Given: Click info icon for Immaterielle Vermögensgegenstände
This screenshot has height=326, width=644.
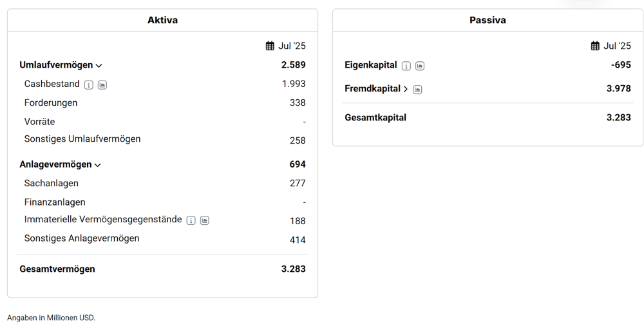Looking at the screenshot, I should [191, 220].
